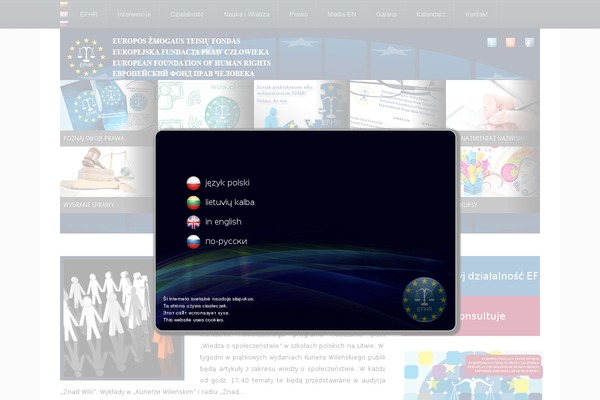Open the Interwencje menu item
600x400 pixels.
tap(134, 15)
